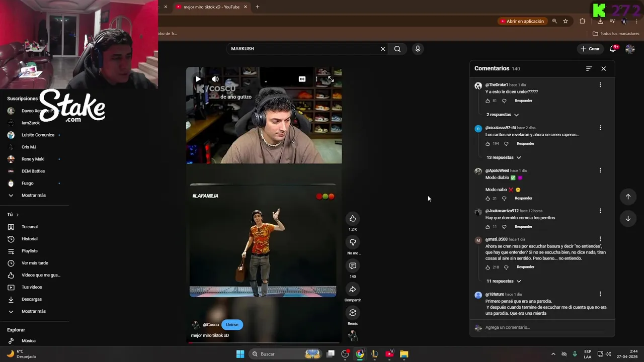Open the @Coscu channel link
Image resolution: width=644 pixels, height=362 pixels.
tap(211, 325)
